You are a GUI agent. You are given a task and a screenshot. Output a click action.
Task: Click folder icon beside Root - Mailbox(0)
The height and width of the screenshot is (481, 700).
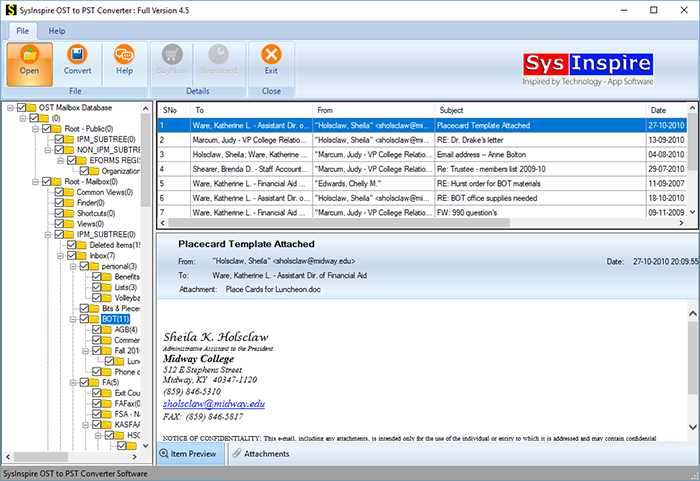[x=56, y=182]
